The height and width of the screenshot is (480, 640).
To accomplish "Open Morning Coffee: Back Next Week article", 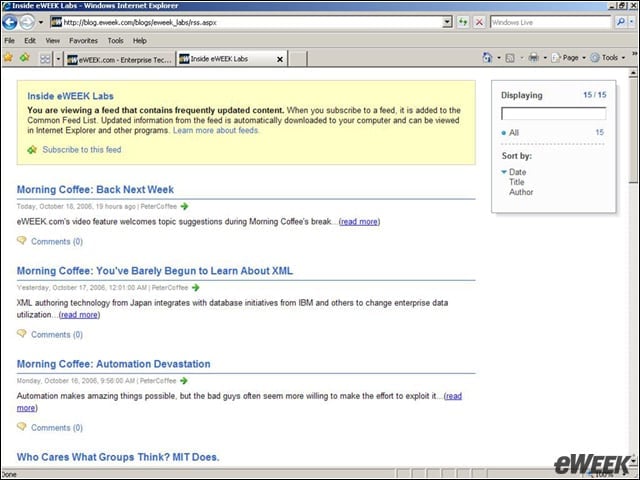I will pos(95,189).
